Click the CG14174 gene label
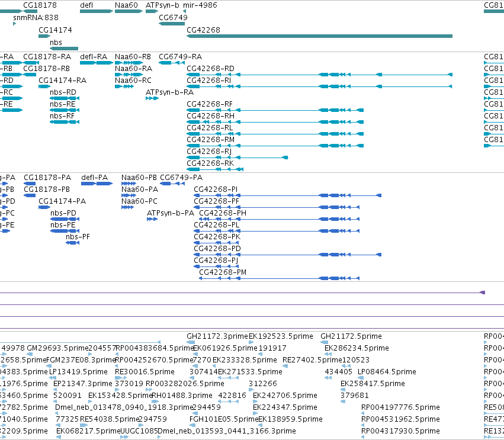The width and height of the screenshot is (504, 440). (55, 30)
